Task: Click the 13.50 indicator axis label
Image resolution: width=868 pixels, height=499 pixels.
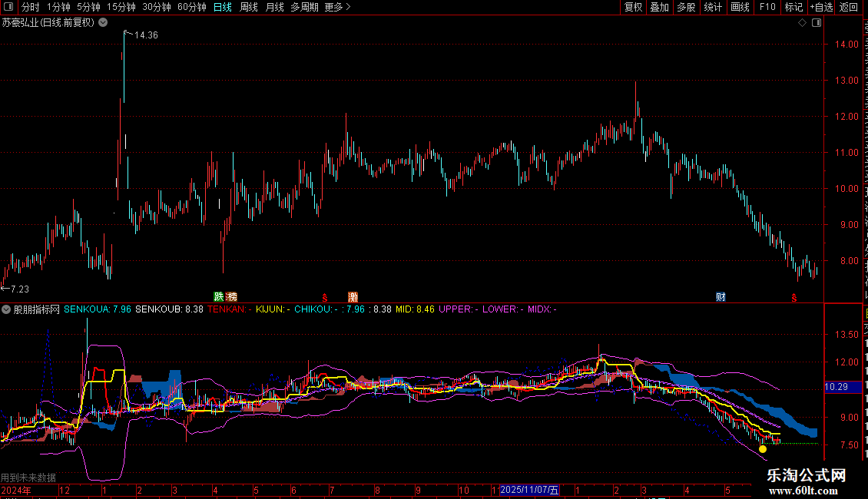Action: [x=847, y=334]
